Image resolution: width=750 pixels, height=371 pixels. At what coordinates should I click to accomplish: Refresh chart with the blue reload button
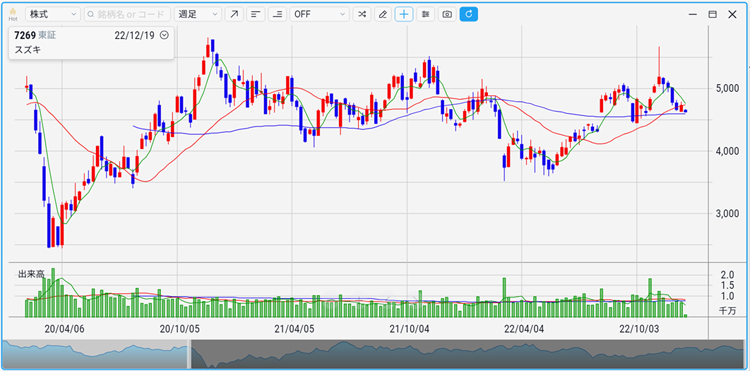coord(469,14)
